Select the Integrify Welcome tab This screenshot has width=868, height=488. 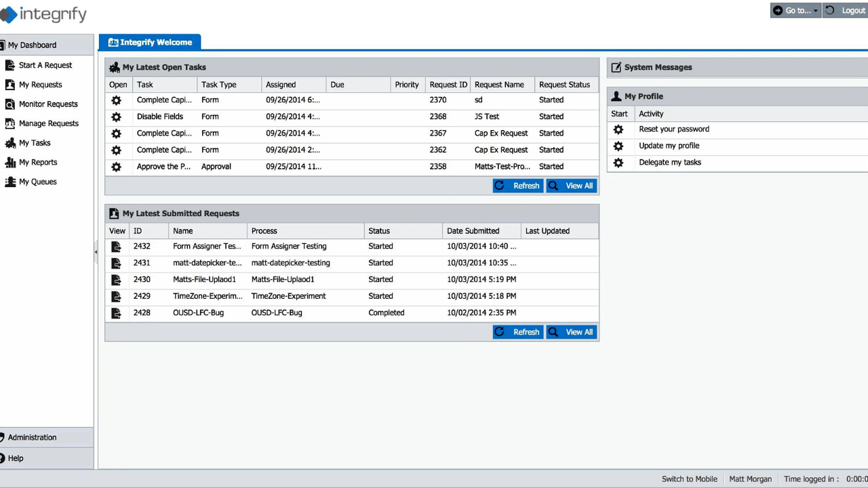(x=150, y=42)
